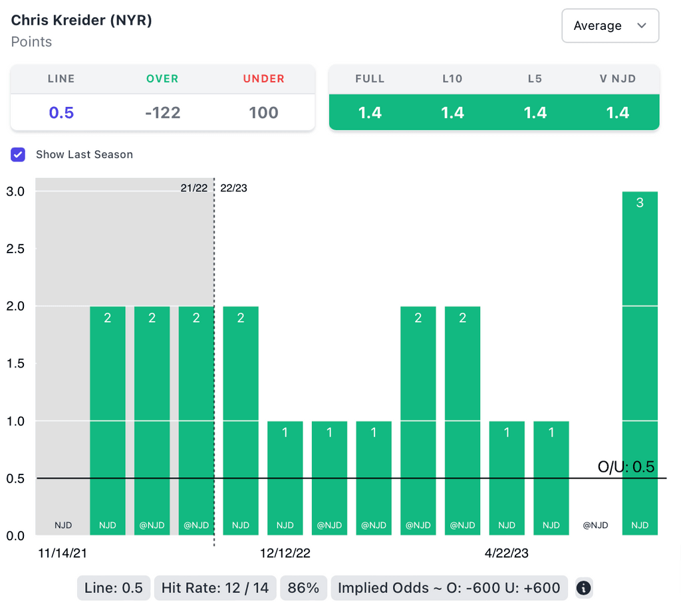This screenshot has width=681, height=616.
Task: Click the -122 over odds
Action: tap(162, 112)
